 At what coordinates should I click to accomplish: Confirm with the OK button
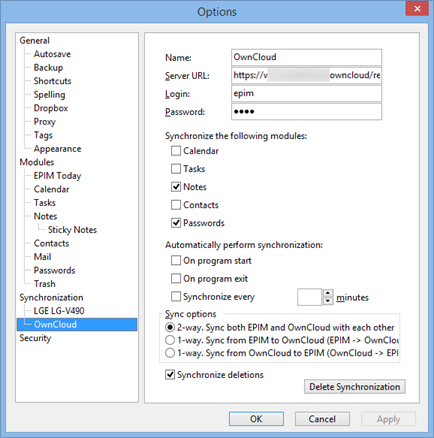click(x=256, y=419)
